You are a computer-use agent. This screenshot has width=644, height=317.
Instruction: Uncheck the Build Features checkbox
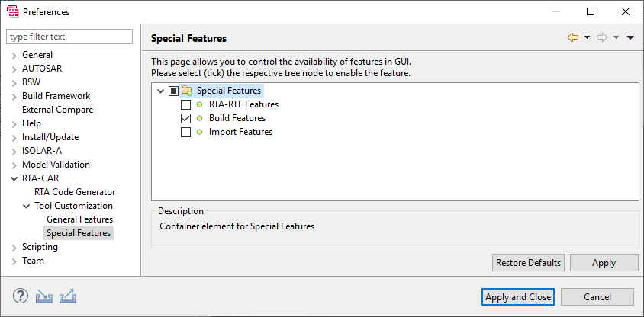(x=185, y=119)
